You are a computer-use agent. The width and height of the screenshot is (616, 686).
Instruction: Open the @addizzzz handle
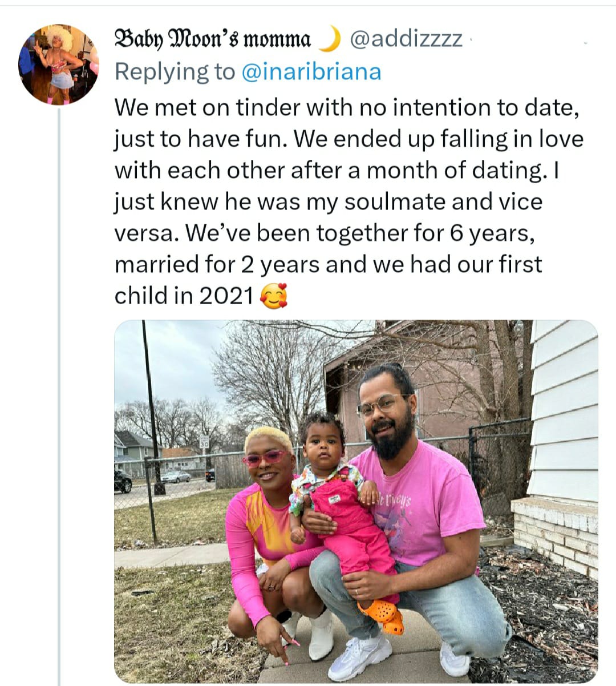(x=406, y=39)
